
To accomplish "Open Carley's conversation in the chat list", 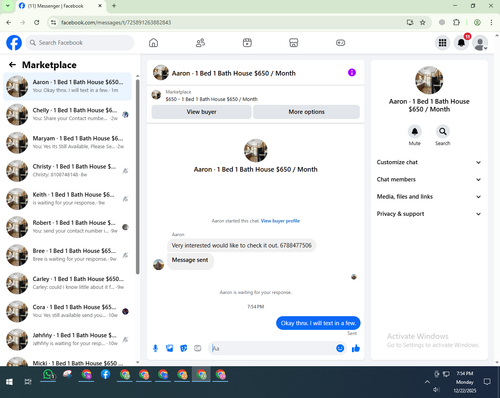I will click(67, 283).
